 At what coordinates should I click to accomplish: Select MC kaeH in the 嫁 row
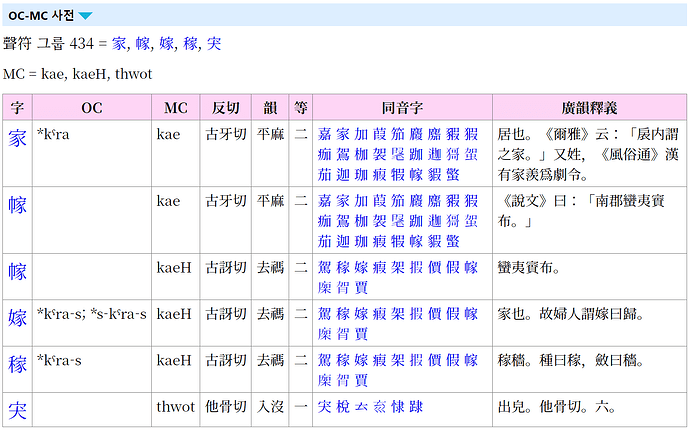174,314
